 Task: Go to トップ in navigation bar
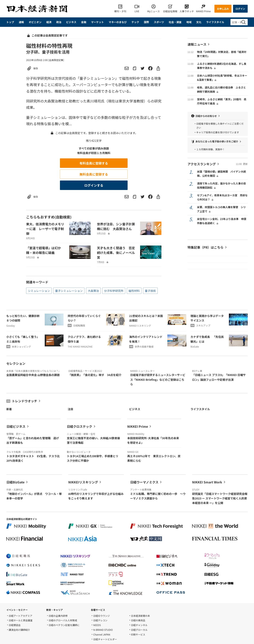pos(10,22)
